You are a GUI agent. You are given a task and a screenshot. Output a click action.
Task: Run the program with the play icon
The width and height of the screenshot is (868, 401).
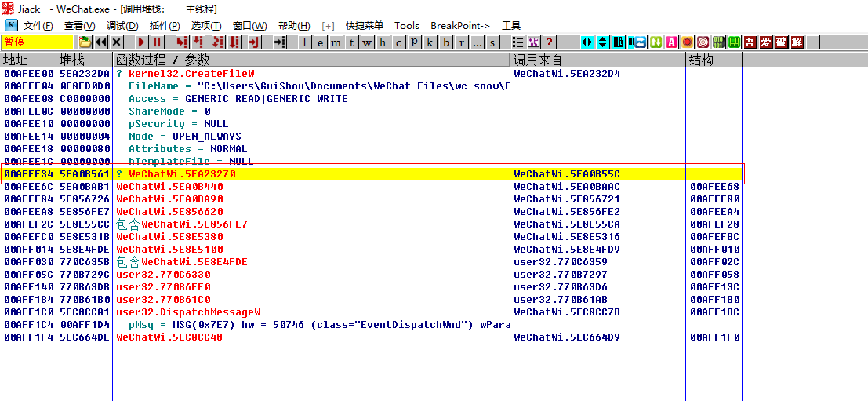(x=141, y=42)
